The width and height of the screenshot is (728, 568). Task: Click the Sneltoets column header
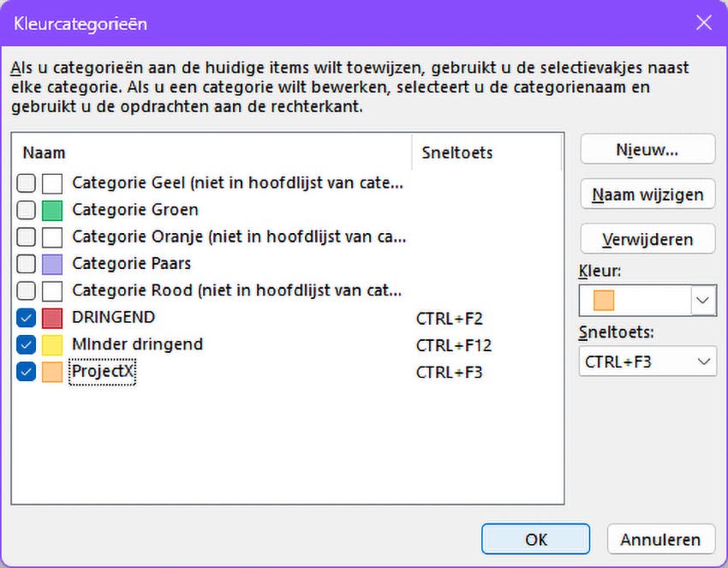point(456,153)
